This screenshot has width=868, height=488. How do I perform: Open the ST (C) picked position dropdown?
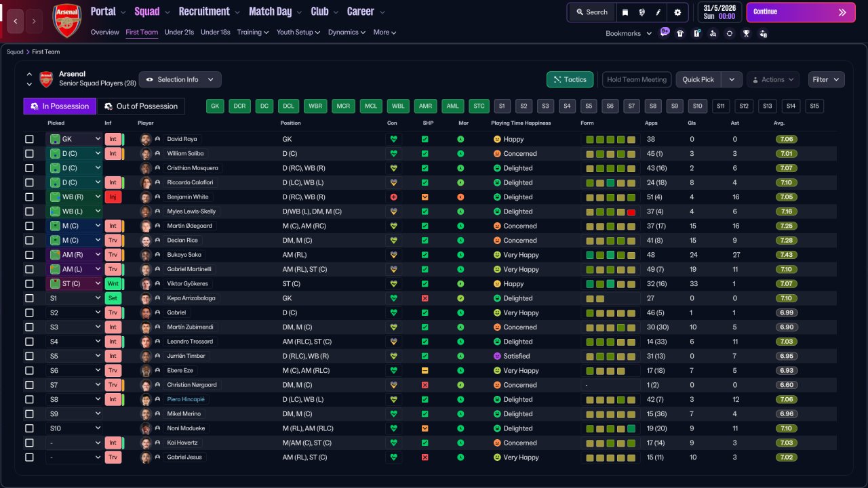(74, 283)
